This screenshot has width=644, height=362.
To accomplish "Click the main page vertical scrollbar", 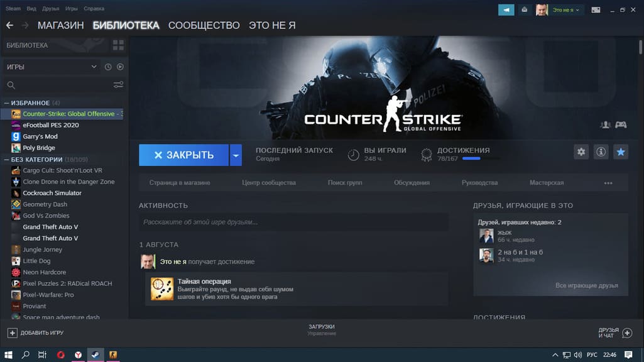I will pyautogui.click(x=640, y=47).
